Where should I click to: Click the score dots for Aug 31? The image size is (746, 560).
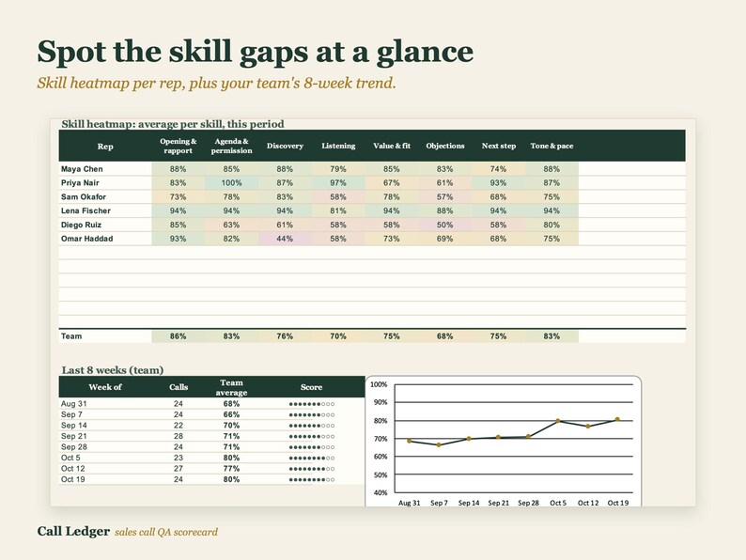pyautogui.click(x=312, y=404)
